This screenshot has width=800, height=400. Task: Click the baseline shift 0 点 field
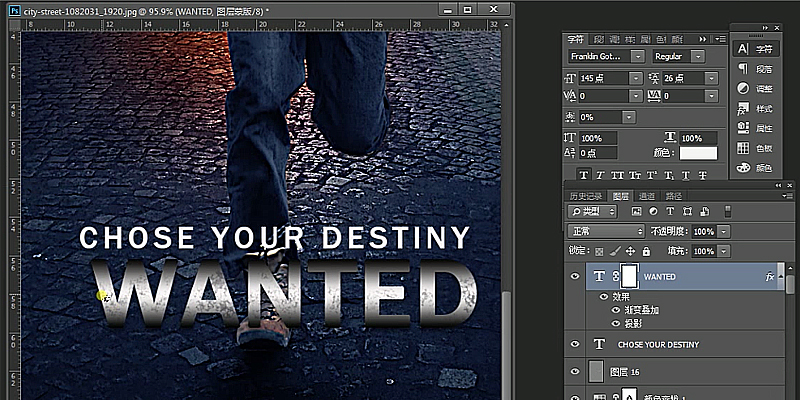[597, 153]
